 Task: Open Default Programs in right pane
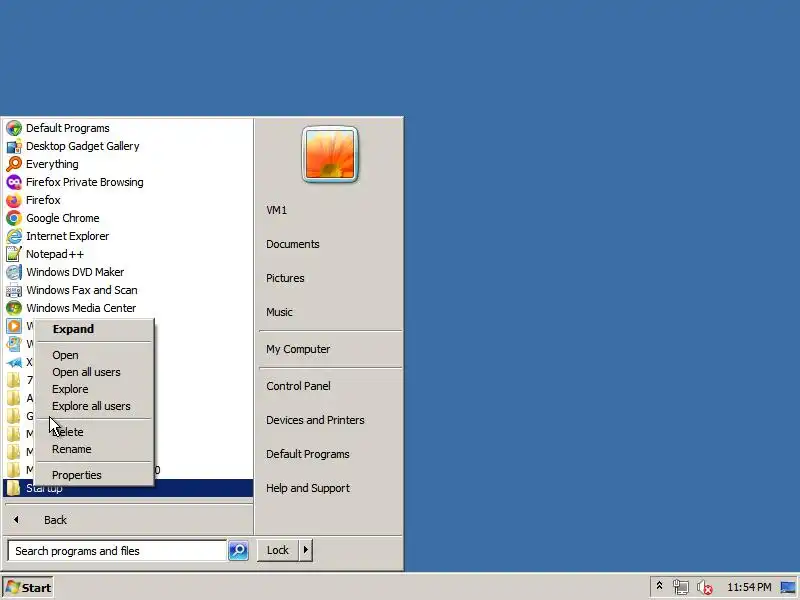[308, 454]
